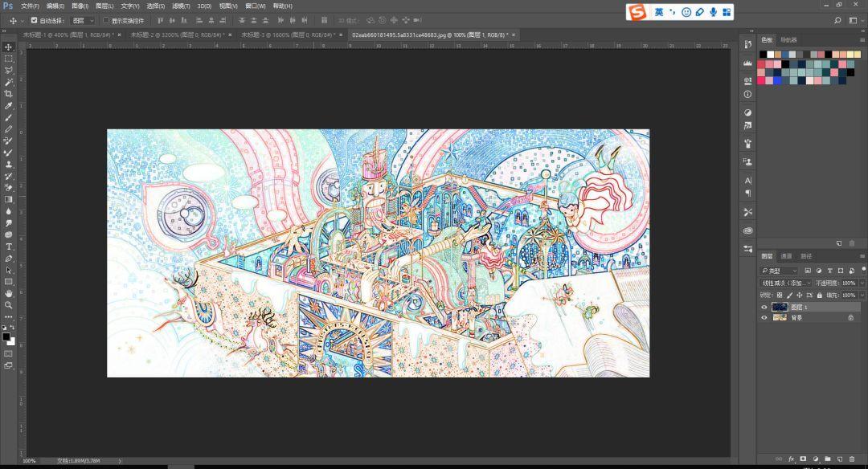
Task: Select the Rectangular Marquee tool
Action: (x=8, y=59)
